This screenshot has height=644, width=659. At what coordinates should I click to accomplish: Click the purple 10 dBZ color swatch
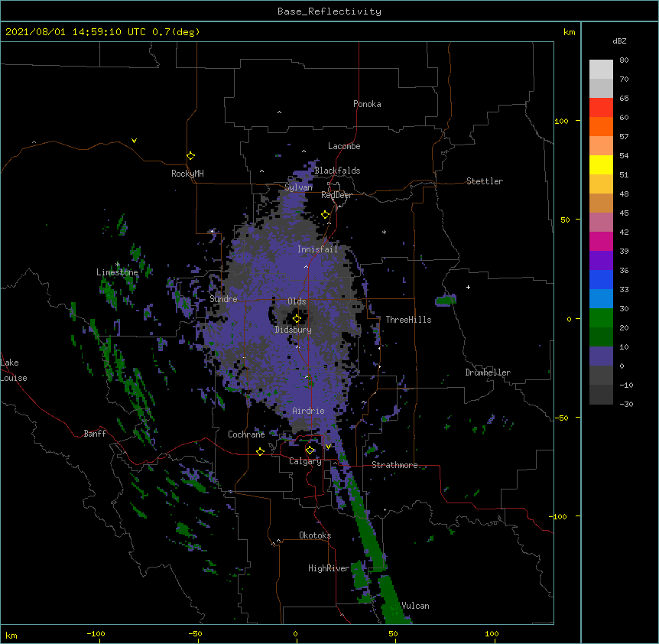pos(601,356)
